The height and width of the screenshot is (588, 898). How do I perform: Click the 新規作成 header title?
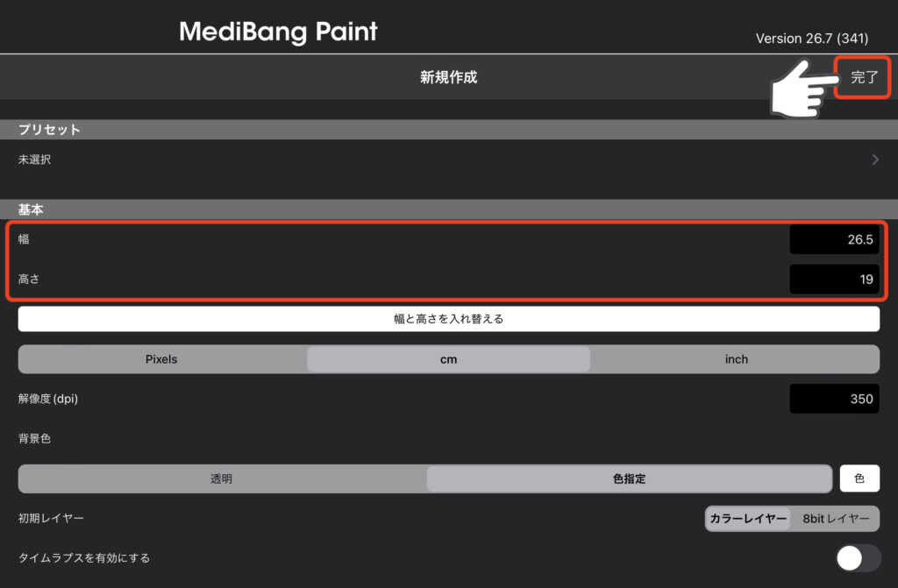448,77
